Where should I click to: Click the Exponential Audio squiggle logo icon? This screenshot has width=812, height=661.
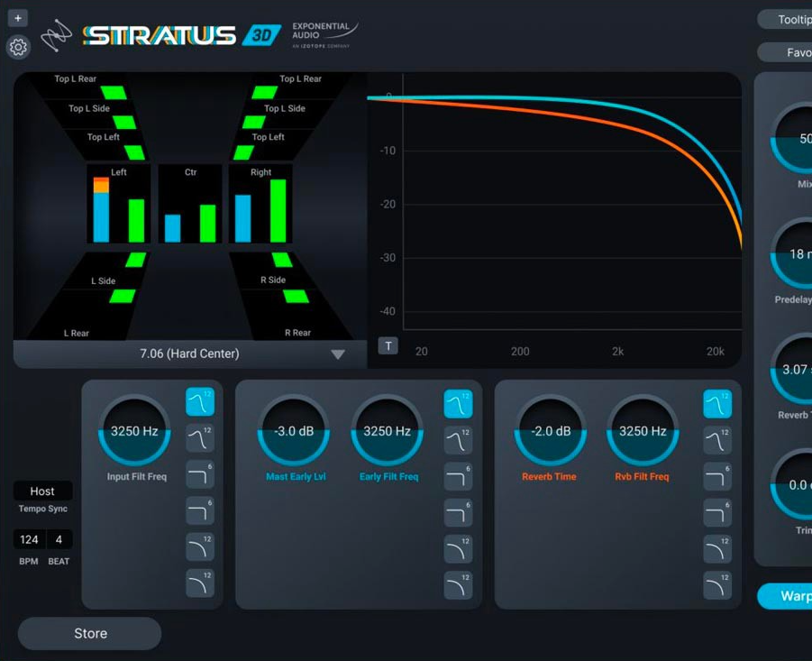click(x=57, y=36)
